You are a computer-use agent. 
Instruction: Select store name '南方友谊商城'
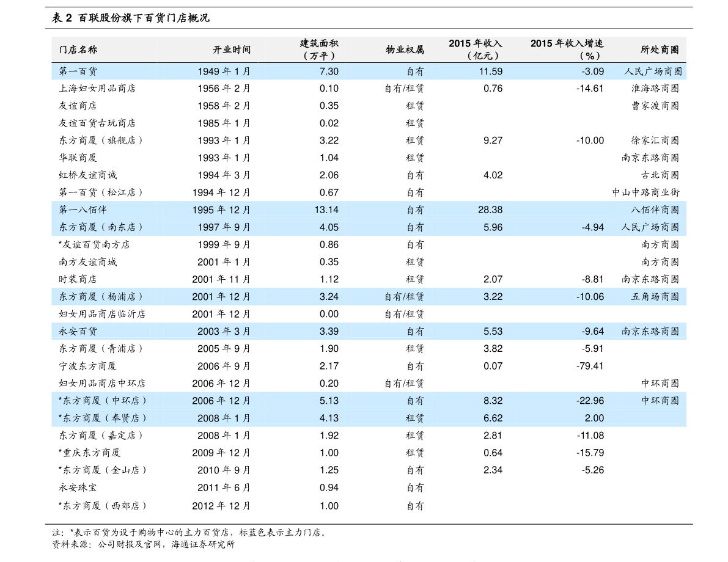pyautogui.click(x=88, y=262)
